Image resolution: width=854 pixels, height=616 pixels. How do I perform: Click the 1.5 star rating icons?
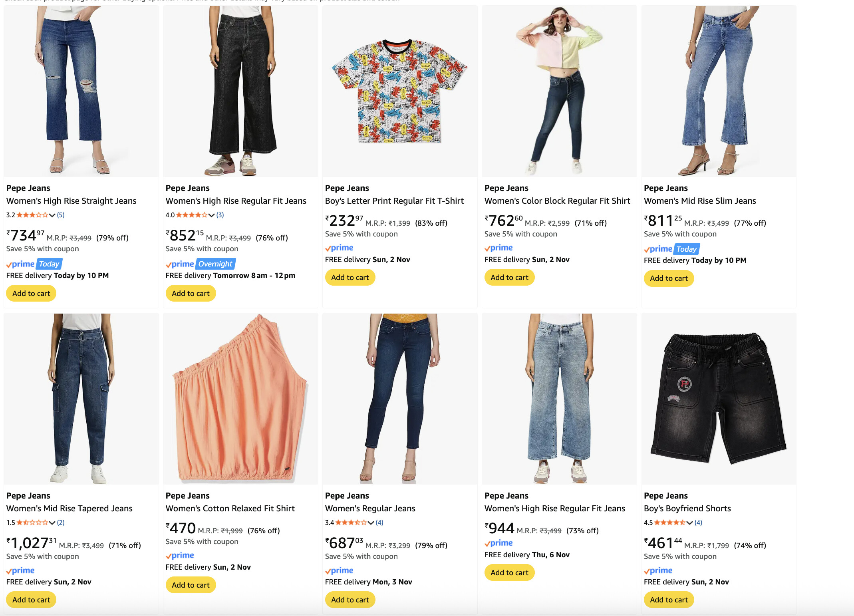click(32, 523)
